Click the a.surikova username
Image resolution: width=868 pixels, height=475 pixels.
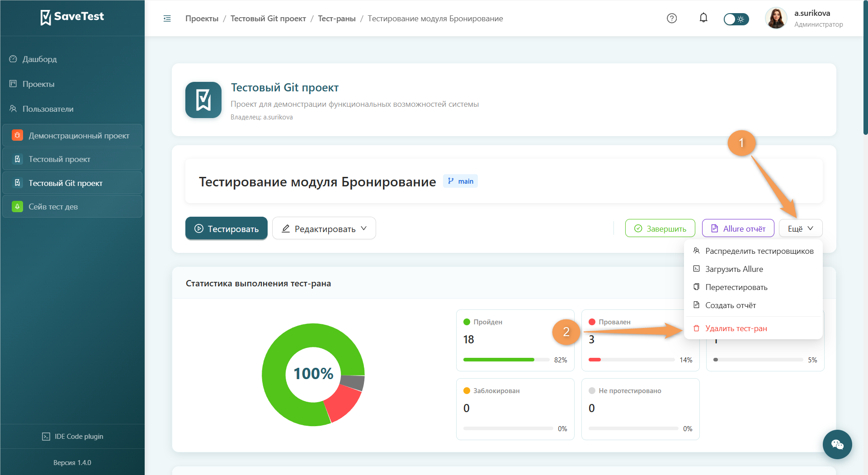pyautogui.click(x=812, y=13)
